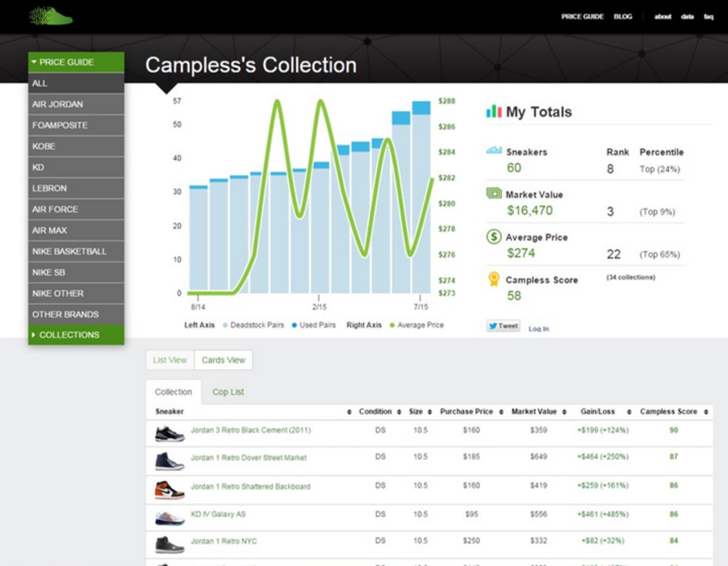The height and width of the screenshot is (566, 728).
Task: Open Jordan 1 Retro Shattered Backboard
Action: 251,487
